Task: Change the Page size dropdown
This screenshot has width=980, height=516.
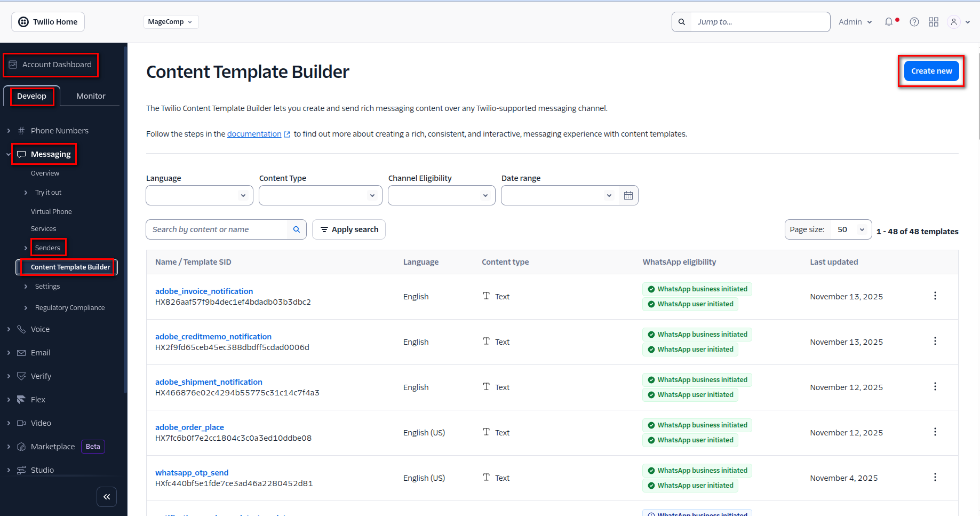Action: [x=851, y=229]
